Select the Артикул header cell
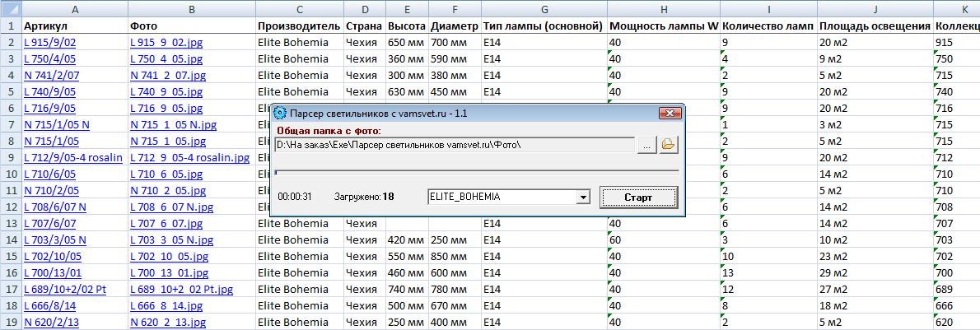980x330 pixels. (x=75, y=26)
